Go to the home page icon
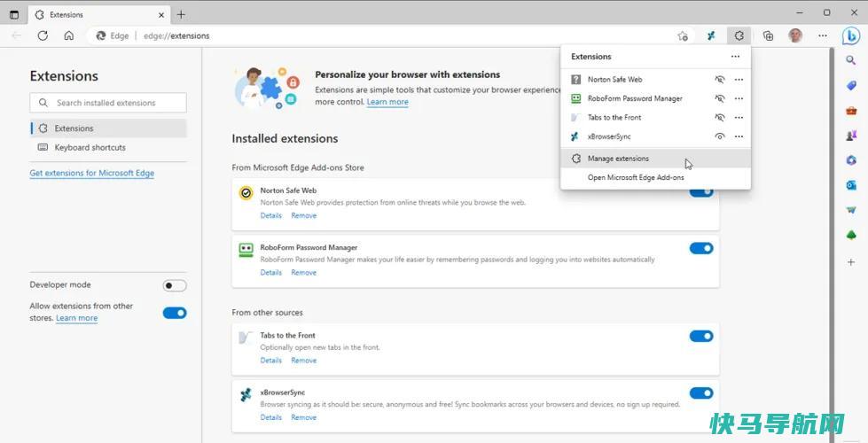Viewport: 868px width, 443px height. (x=68, y=36)
